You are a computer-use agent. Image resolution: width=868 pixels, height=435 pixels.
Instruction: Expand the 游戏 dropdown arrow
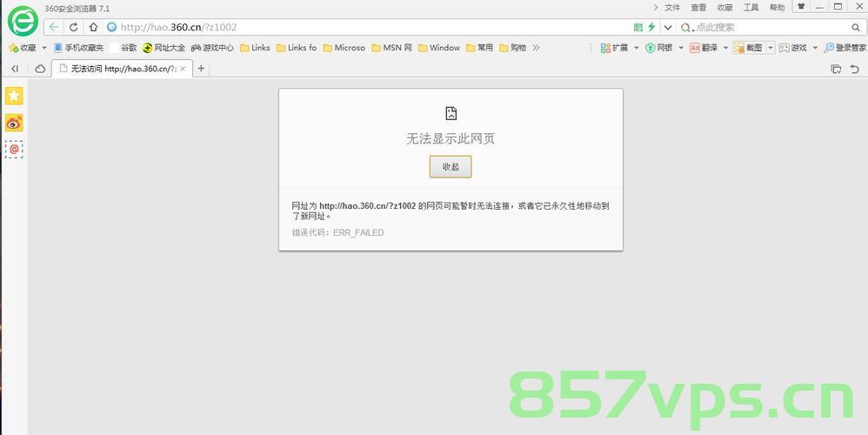[x=815, y=48]
